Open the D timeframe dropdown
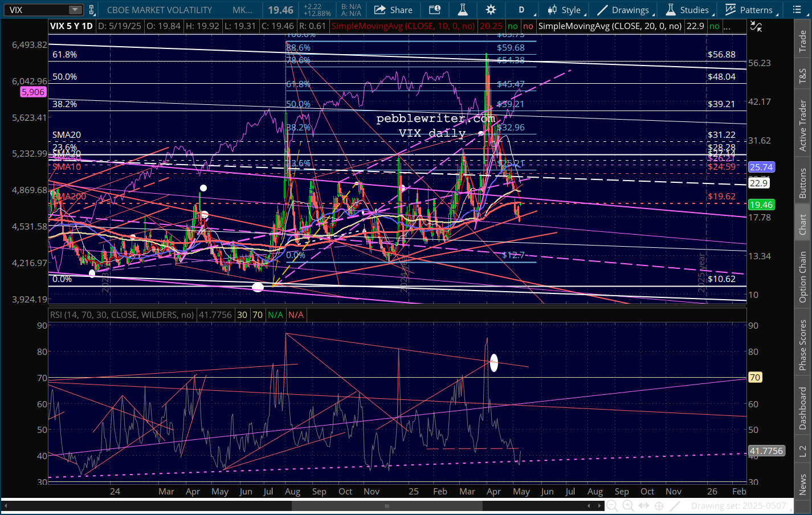 [x=521, y=10]
